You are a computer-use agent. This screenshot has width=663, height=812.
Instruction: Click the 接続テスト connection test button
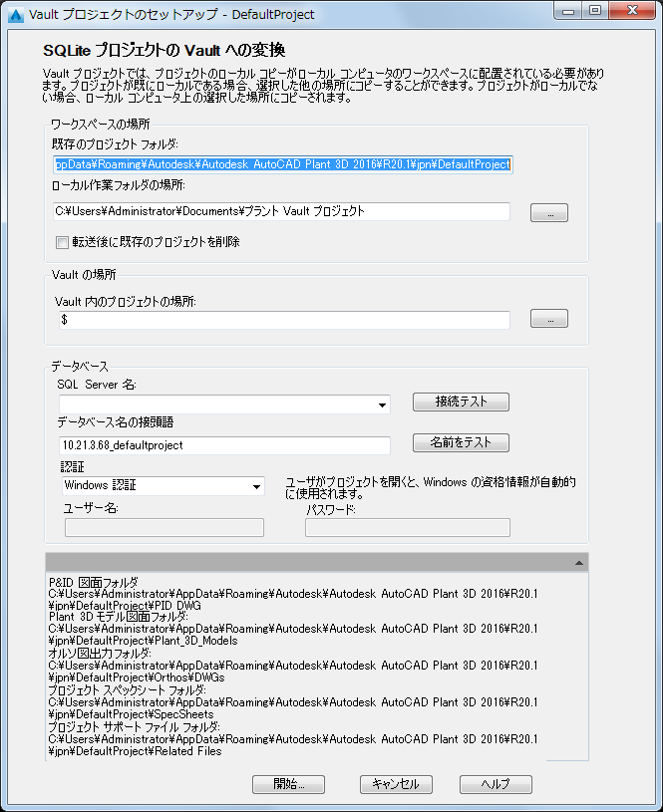(461, 402)
